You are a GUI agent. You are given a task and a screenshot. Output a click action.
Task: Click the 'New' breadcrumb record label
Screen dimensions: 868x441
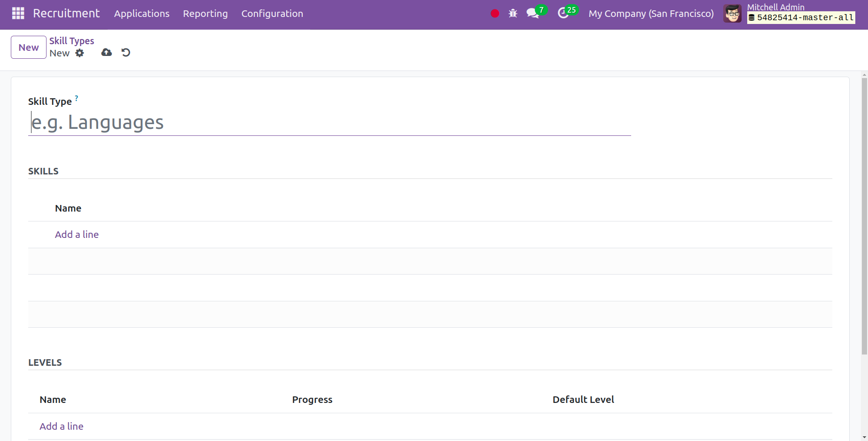click(x=59, y=53)
